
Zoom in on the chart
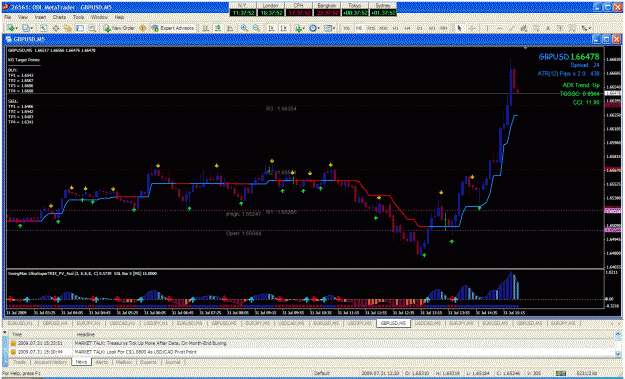[244, 28]
